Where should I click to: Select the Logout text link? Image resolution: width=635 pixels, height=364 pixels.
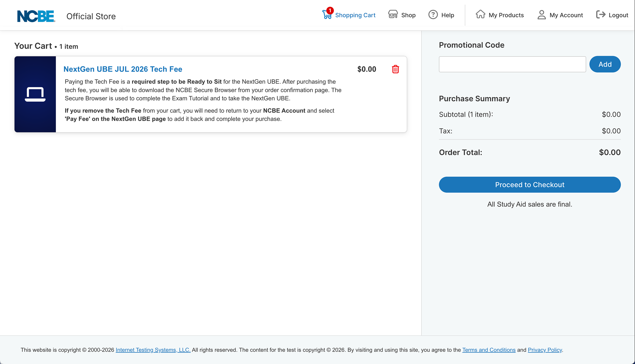point(618,15)
